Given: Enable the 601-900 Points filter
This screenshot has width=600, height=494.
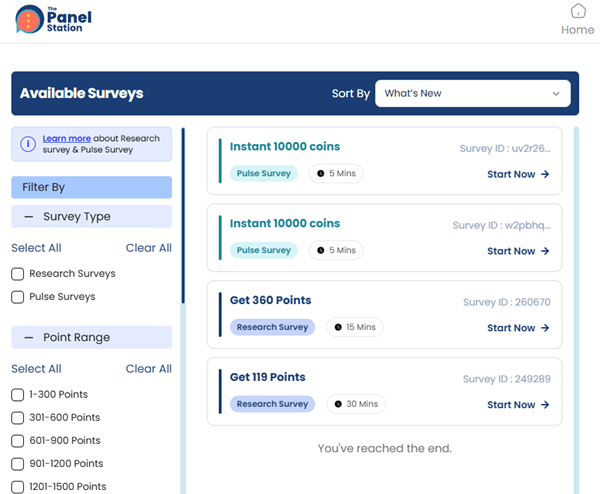Looking at the screenshot, I should point(18,441).
